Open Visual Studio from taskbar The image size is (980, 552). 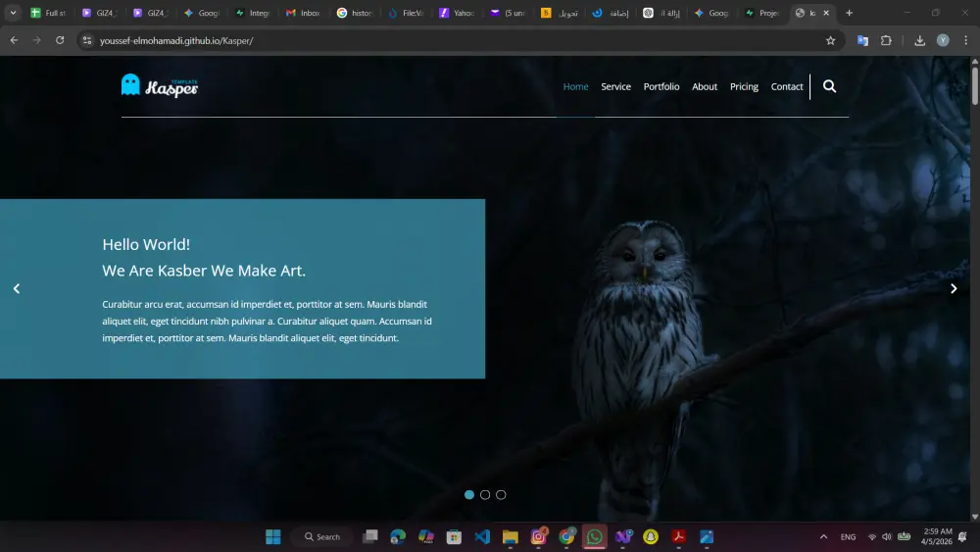(623, 536)
